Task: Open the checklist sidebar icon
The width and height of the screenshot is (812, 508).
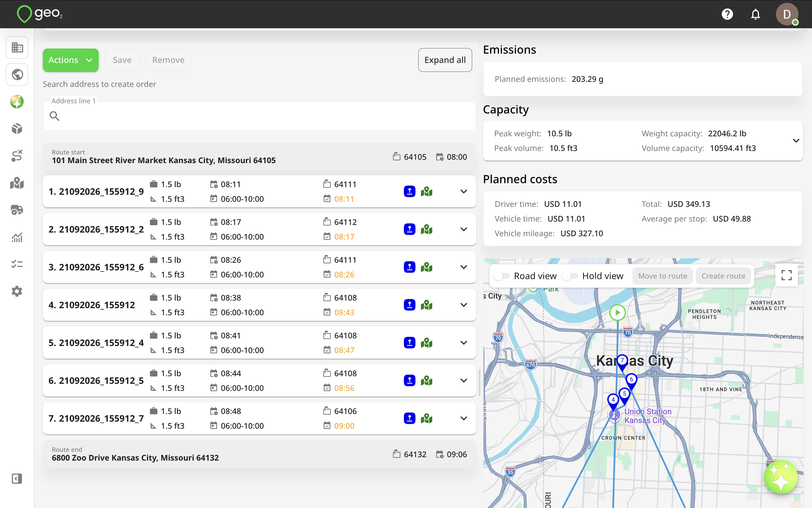Action: click(x=17, y=264)
